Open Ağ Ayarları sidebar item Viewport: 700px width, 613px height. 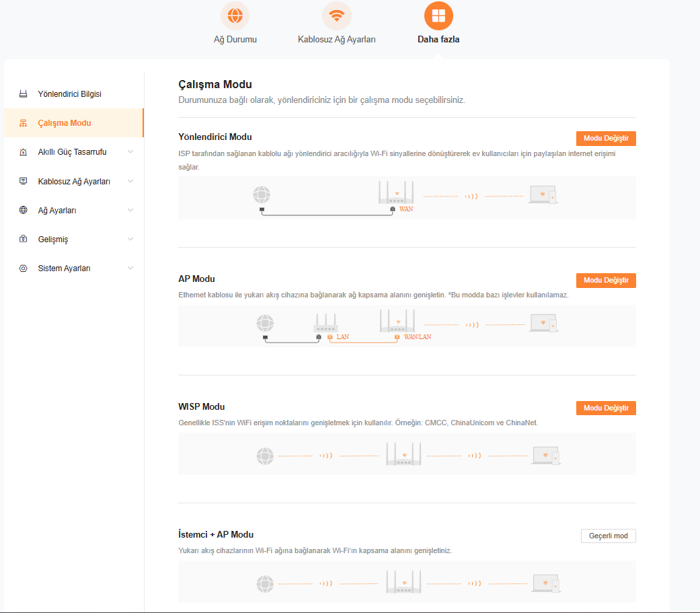tap(74, 210)
